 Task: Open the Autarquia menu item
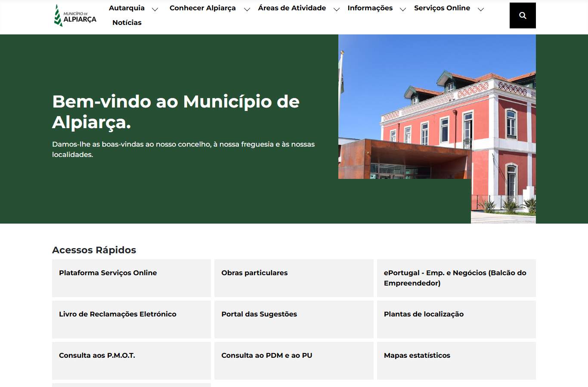pyautogui.click(x=127, y=8)
